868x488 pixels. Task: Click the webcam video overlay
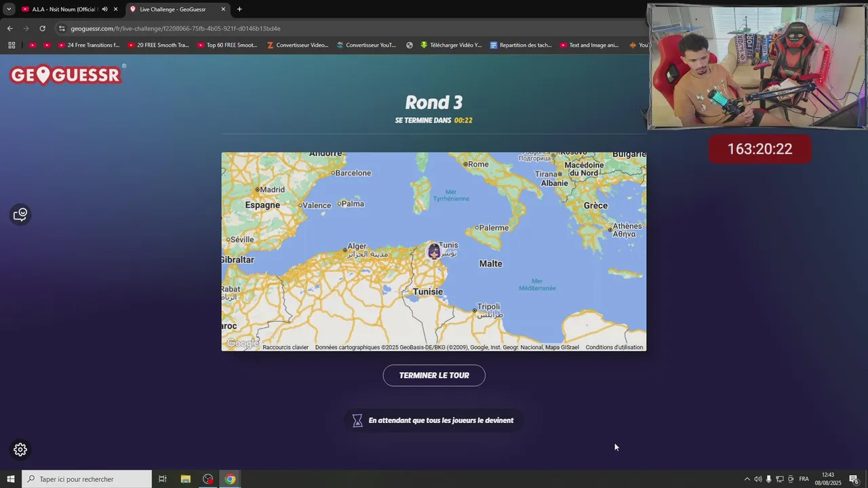click(x=757, y=66)
